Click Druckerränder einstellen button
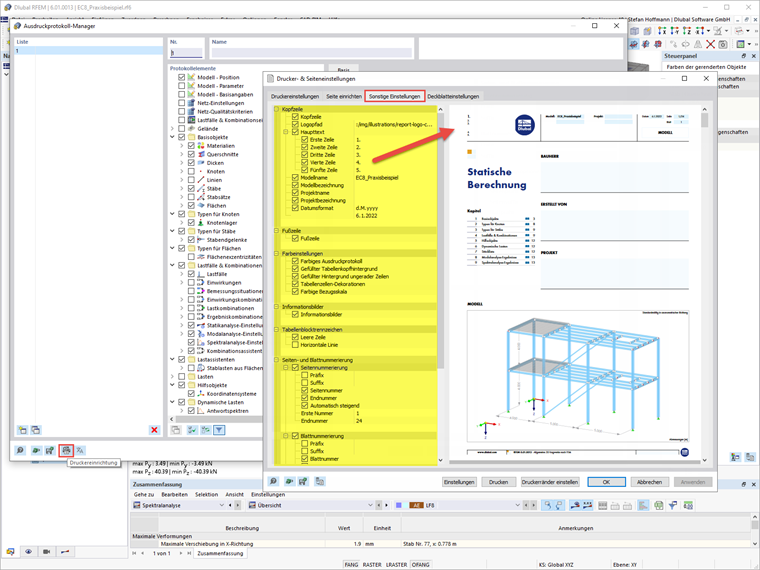This screenshot has height=570, width=760. (x=550, y=482)
